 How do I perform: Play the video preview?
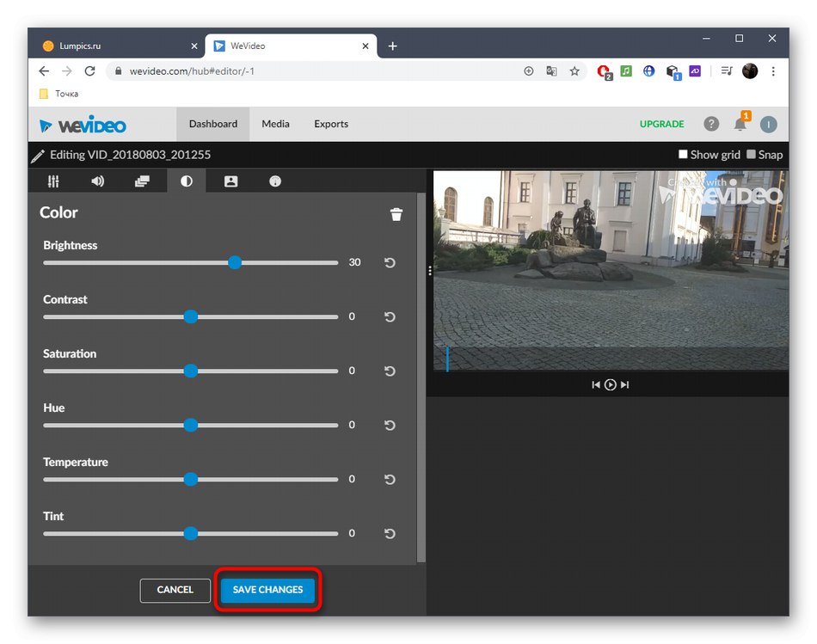pyautogui.click(x=610, y=384)
